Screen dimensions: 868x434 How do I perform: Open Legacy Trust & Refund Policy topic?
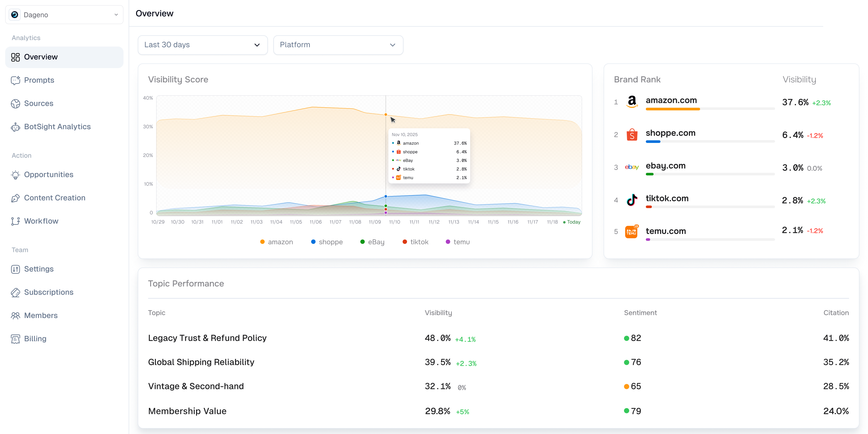pyautogui.click(x=207, y=338)
